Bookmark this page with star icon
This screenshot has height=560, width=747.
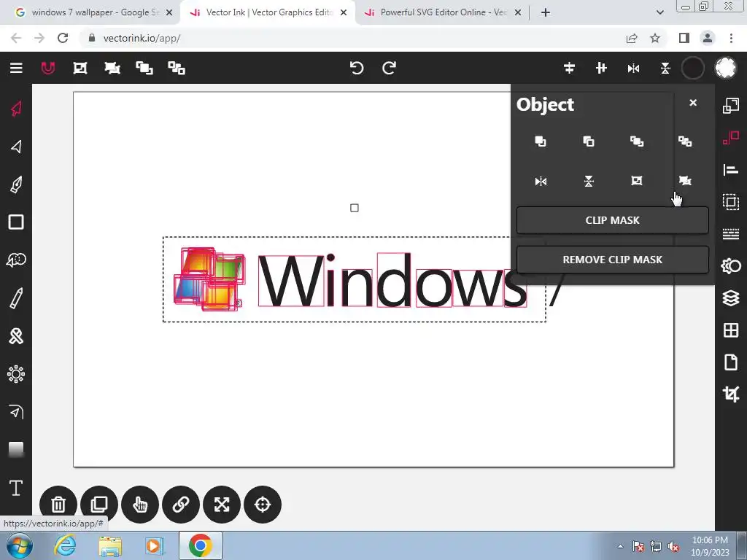(656, 38)
